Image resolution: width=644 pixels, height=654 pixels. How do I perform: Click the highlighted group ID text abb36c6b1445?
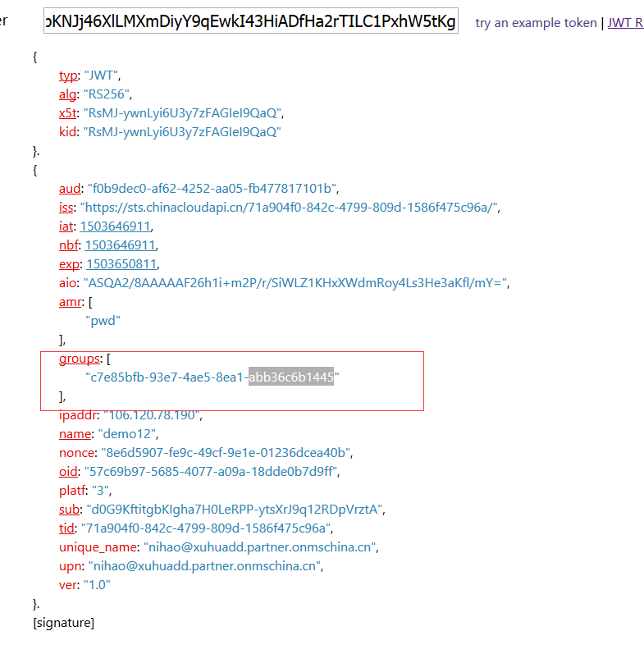290,377
